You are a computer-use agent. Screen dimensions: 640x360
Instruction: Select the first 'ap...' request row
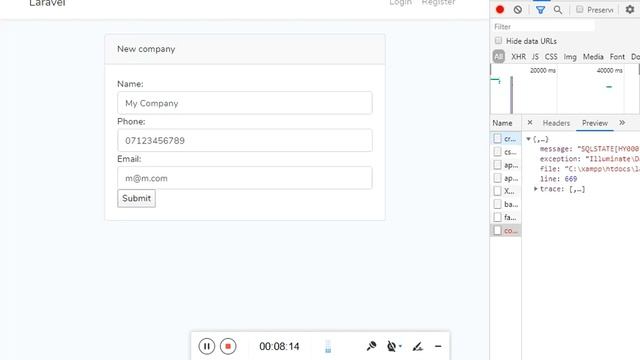pyautogui.click(x=505, y=165)
